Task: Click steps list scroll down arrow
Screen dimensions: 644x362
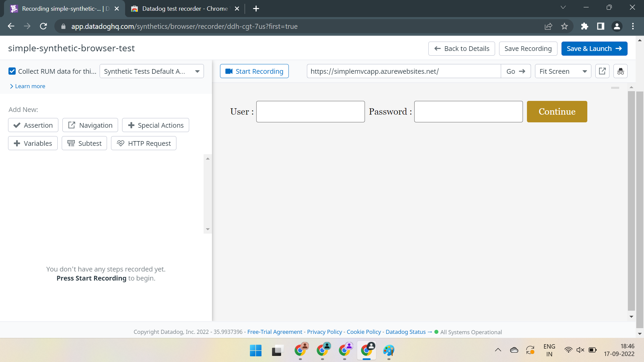Action: pos(208,229)
